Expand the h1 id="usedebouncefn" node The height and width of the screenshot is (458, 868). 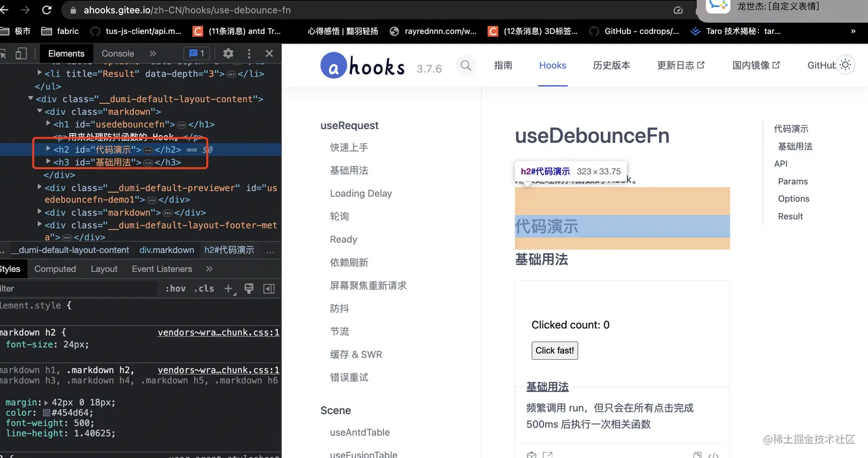[x=49, y=123]
